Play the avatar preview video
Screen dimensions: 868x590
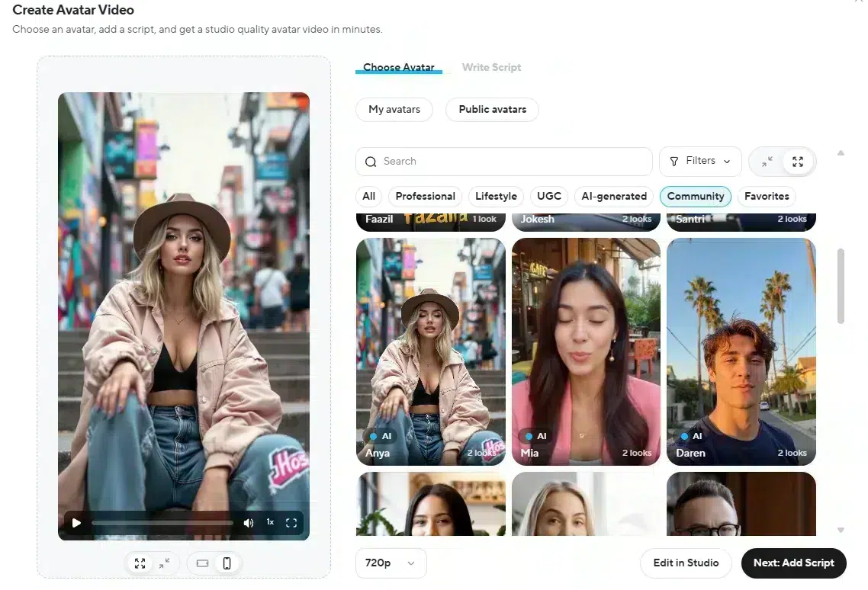[76, 522]
